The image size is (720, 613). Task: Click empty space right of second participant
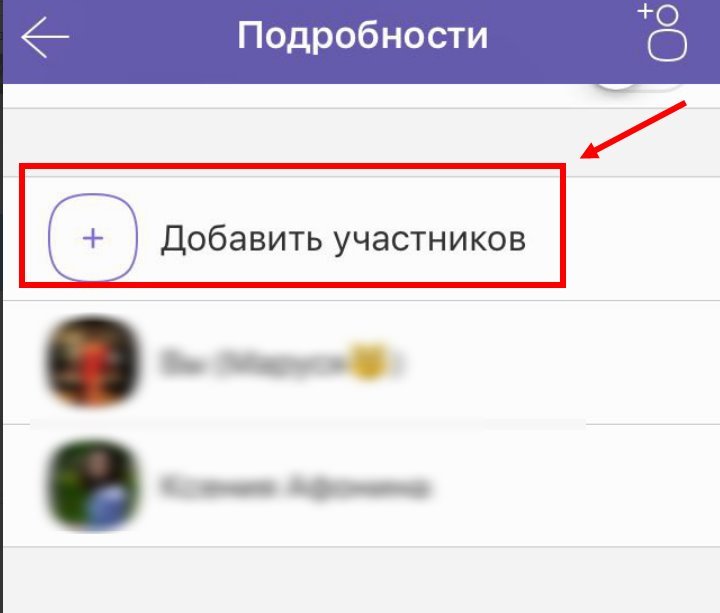tap(574, 486)
